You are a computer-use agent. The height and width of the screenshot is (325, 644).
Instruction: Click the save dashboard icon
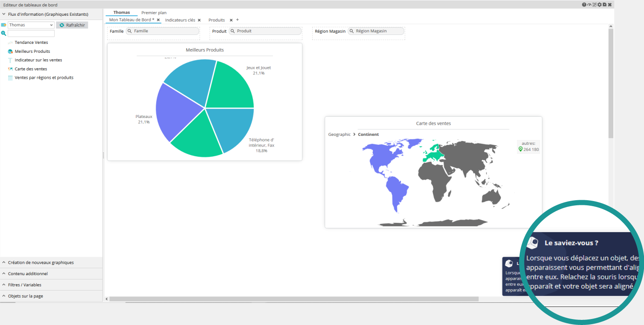[x=605, y=5]
